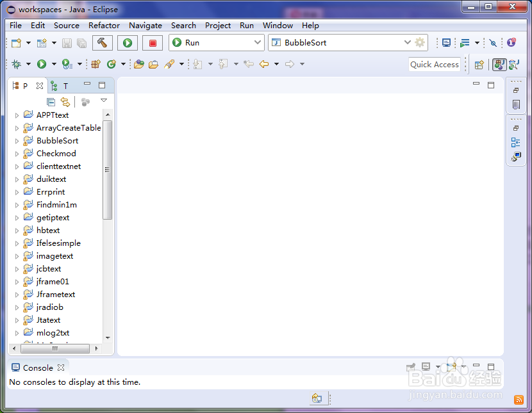Click the Debug bug icon
Viewport: 532px width, 413px height.
pyautogui.click(x=16, y=63)
